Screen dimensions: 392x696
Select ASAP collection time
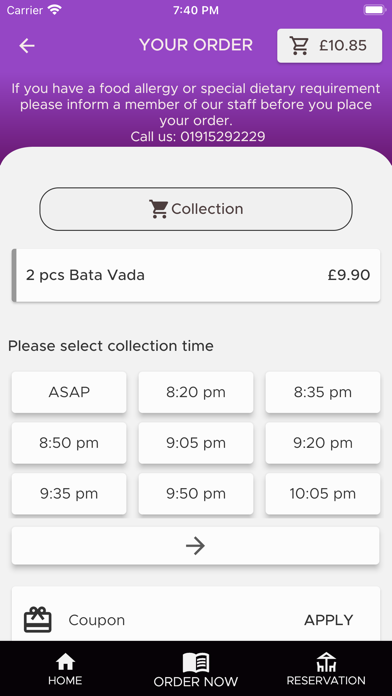[69, 392]
